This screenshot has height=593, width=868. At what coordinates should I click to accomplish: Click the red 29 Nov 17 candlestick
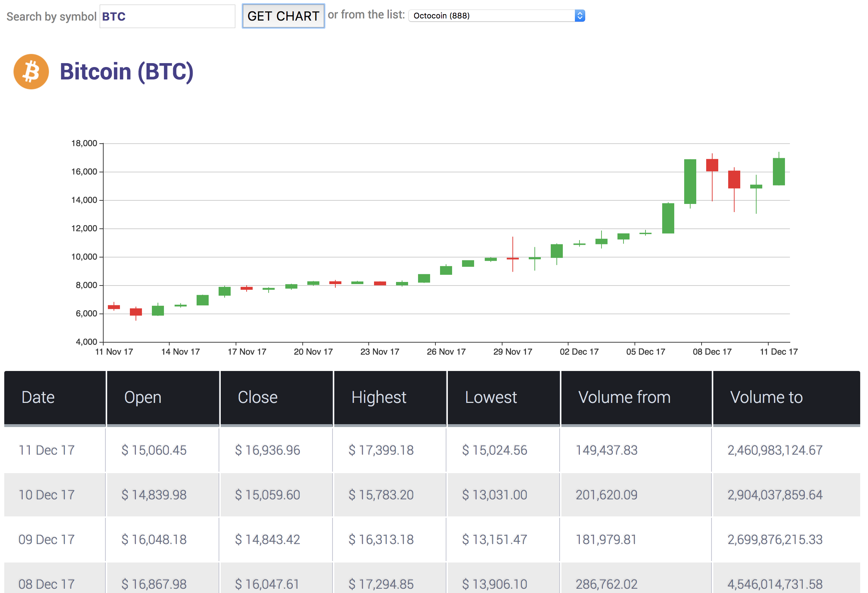click(512, 258)
